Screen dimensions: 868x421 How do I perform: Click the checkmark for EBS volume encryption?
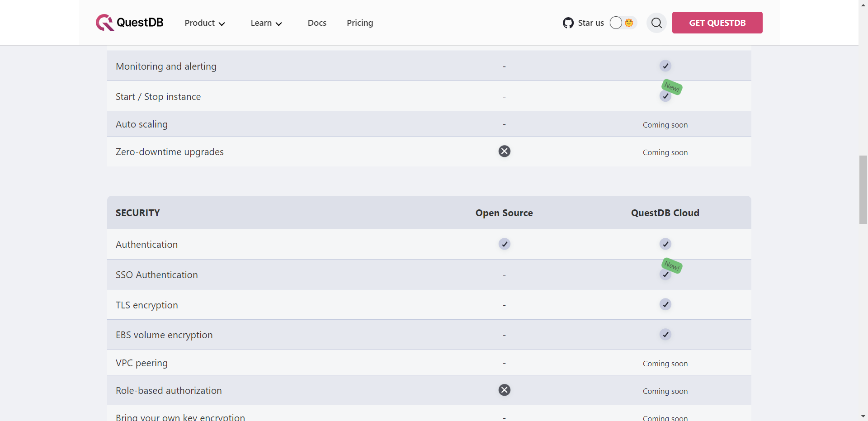point(665,335)
